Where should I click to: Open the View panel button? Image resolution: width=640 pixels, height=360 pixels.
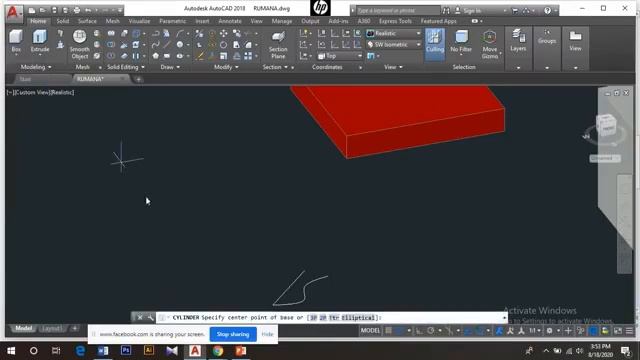tap(575, 41)
